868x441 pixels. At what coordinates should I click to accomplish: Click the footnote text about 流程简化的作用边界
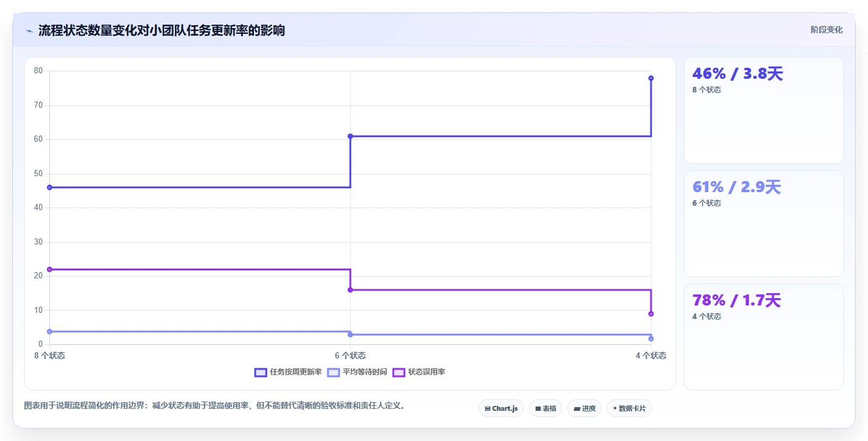click(x=216, y=406)
